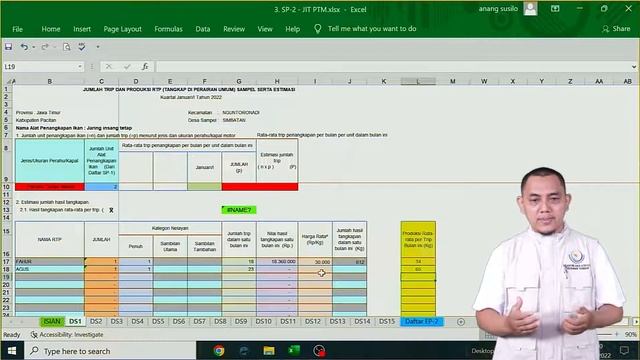The image size is (640, 360).
Task: Select column L header
Action: [x=418, y=81]
